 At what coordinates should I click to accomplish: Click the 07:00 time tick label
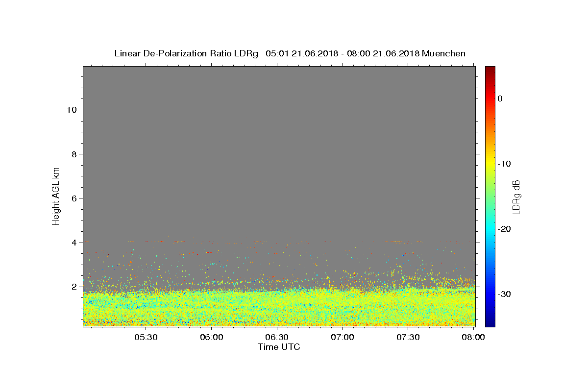pyautogui.click(x=343, y=337)
